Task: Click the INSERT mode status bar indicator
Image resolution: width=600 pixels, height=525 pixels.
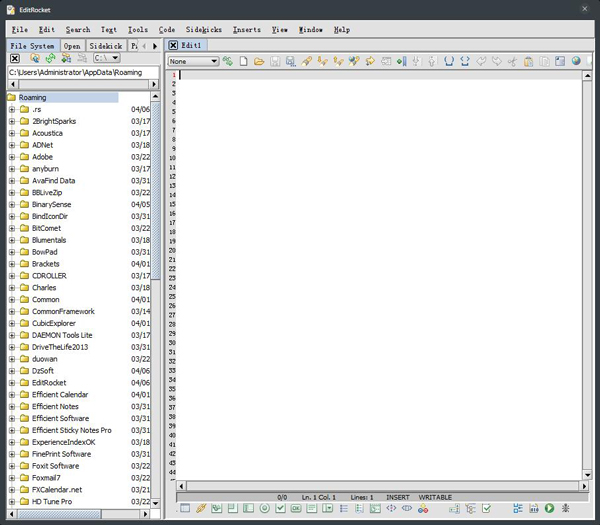Action: coord(398,497)
